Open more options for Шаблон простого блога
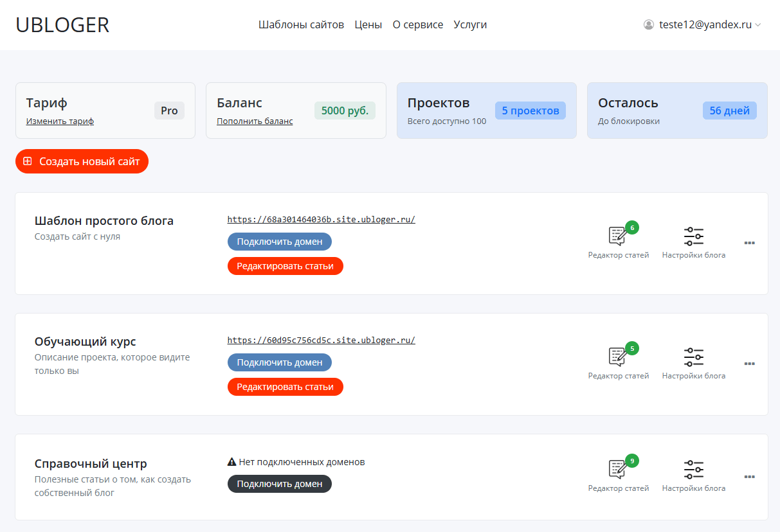The width and height of the screenshot is (780, 532). (x=749, y=243)
